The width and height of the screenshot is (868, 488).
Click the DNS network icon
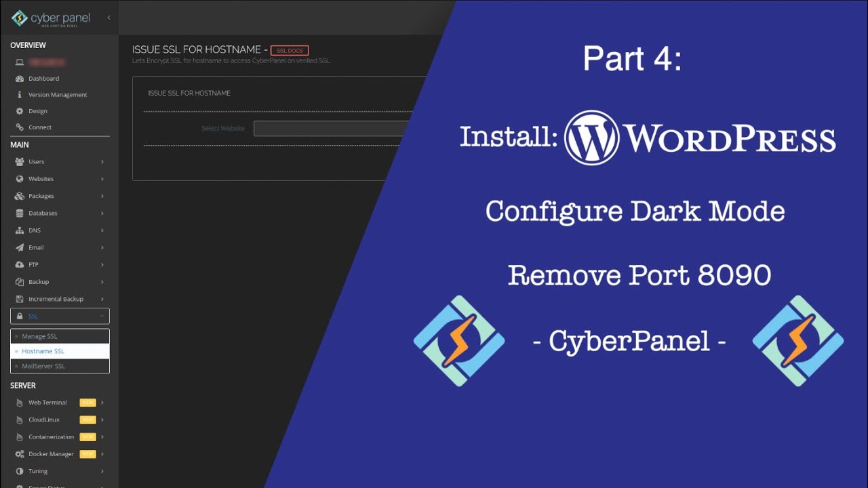coord(20,230)
